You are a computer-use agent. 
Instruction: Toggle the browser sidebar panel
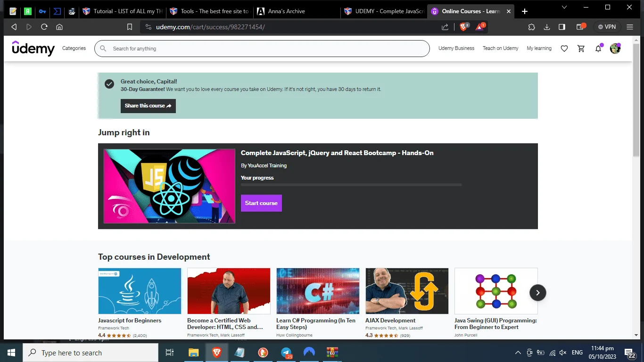point(562,27)
